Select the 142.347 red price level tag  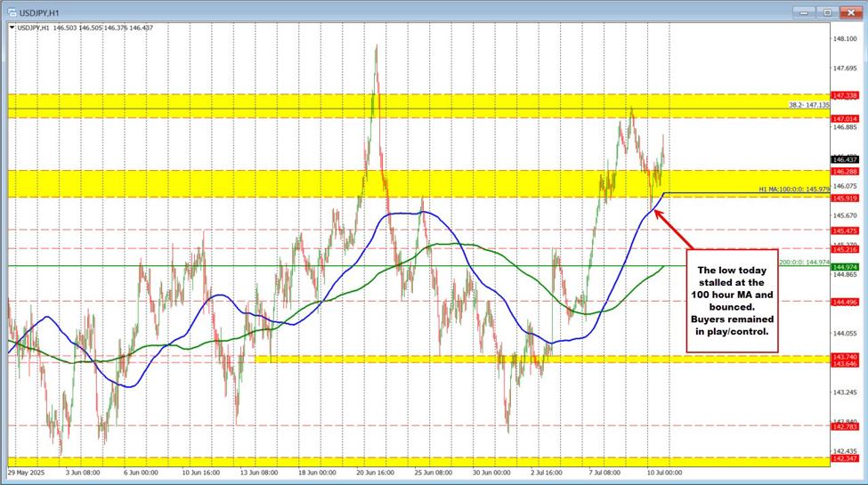coord(846,458)
